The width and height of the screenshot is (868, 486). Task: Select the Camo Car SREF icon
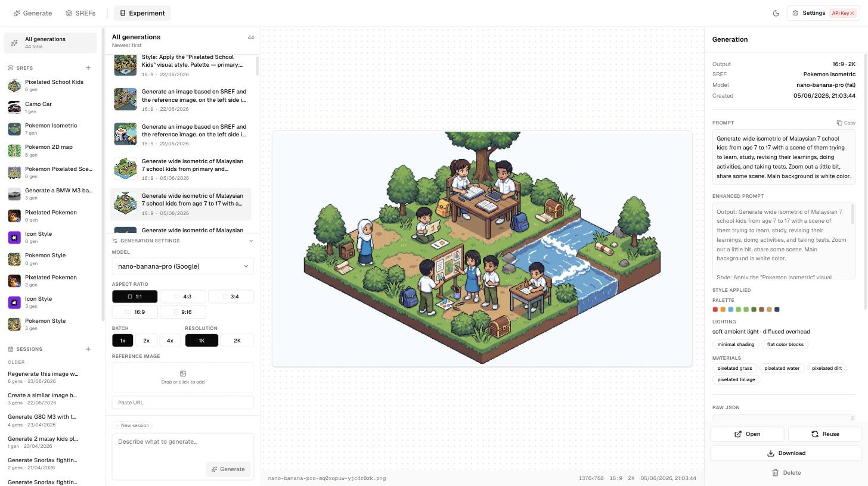14,107
